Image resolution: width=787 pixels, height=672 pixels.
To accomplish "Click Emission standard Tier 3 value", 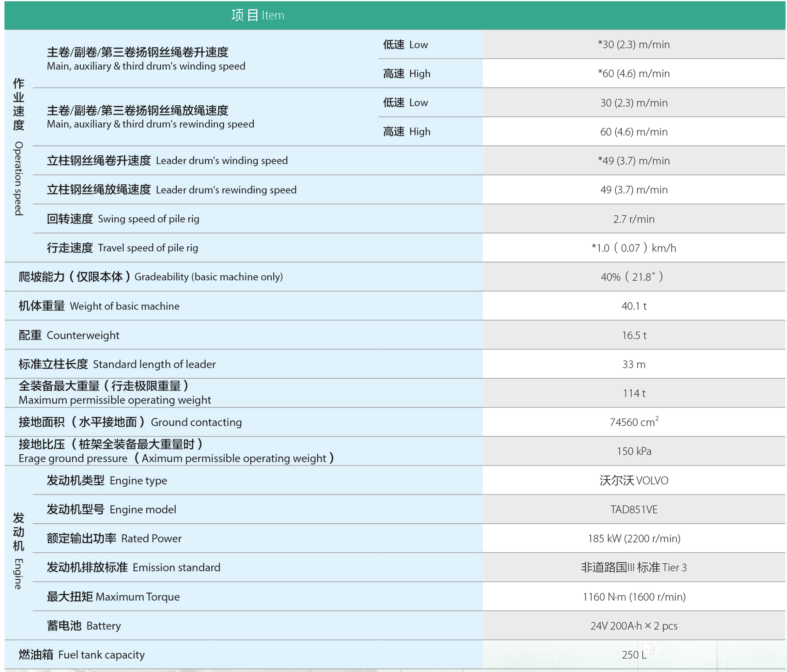I will click(x=633, y=568).
